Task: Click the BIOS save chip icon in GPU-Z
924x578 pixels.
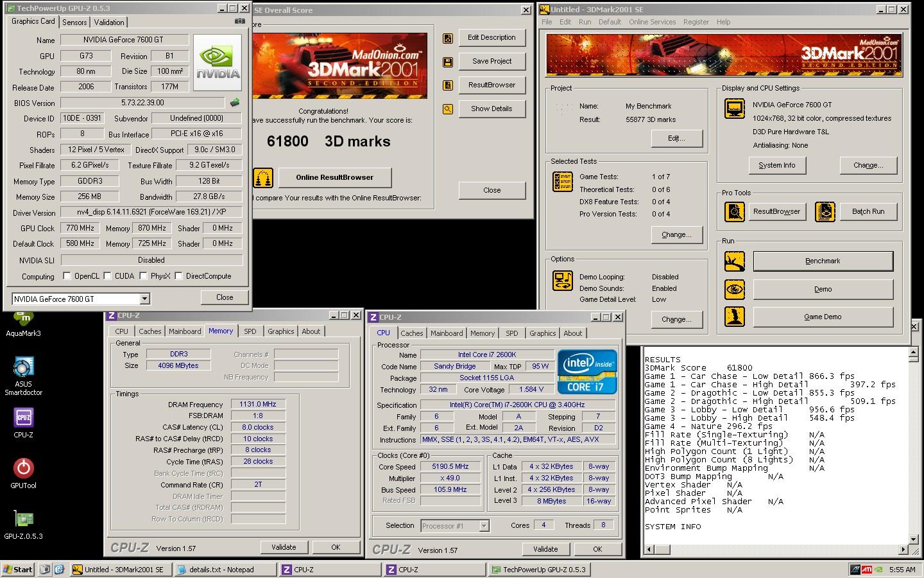Action: [x=235, y=103]
